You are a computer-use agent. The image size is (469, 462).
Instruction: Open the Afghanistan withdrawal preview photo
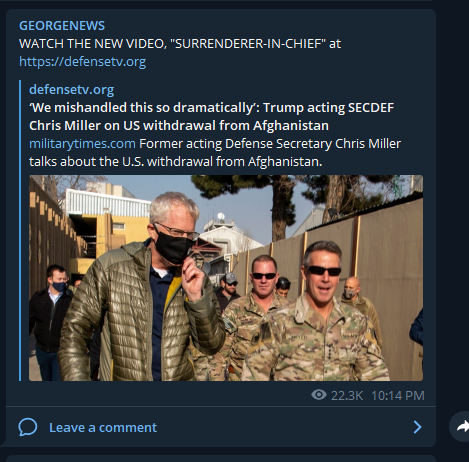click(x=226, y=278)
